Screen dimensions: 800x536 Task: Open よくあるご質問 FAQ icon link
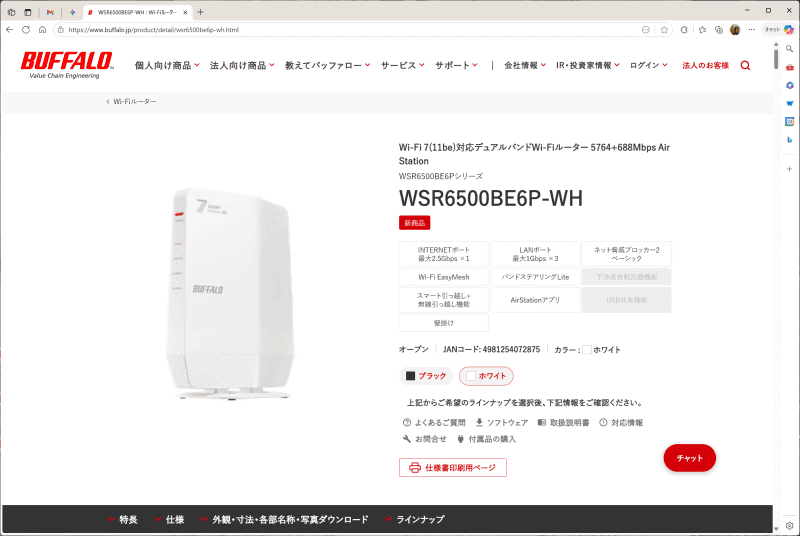tap(434, 422)
